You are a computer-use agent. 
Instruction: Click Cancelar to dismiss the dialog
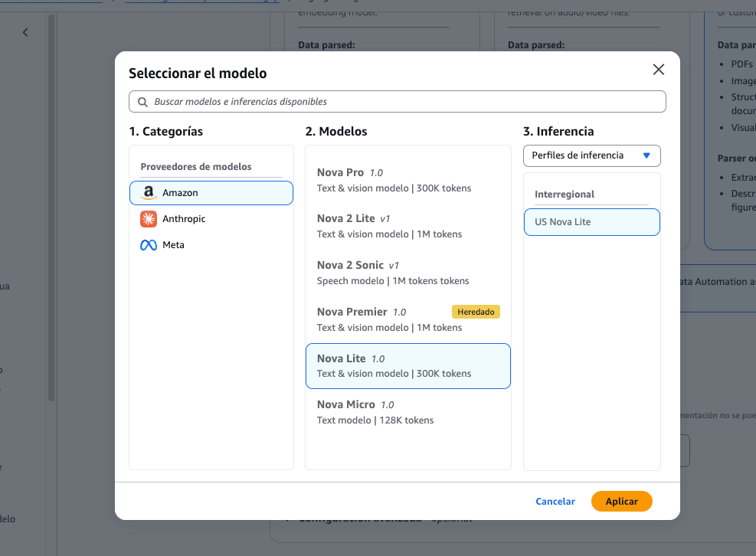coord(555,502)
